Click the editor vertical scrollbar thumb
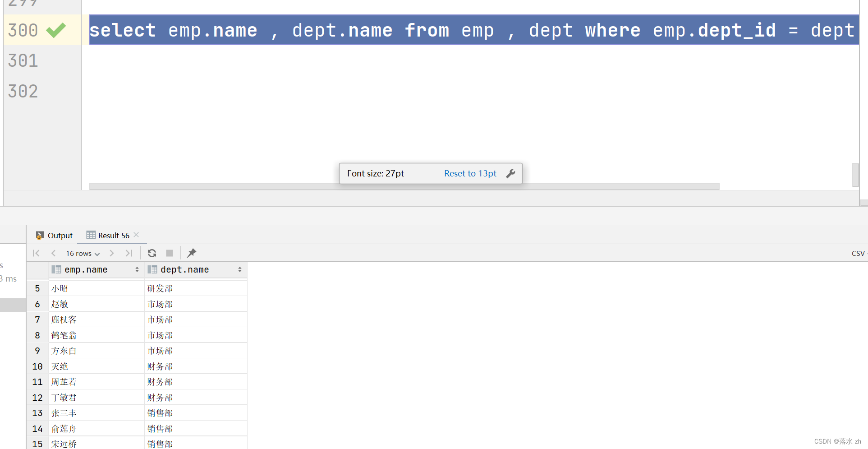 click(x=855, y=175)
